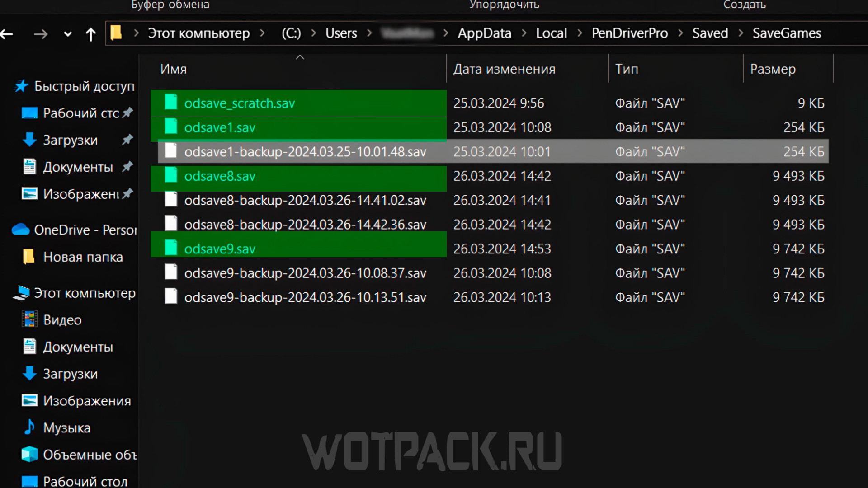
Task: Select odsave8-backup-2024.03.26-14.41.02.sav
Action: (x=305, y=201)
